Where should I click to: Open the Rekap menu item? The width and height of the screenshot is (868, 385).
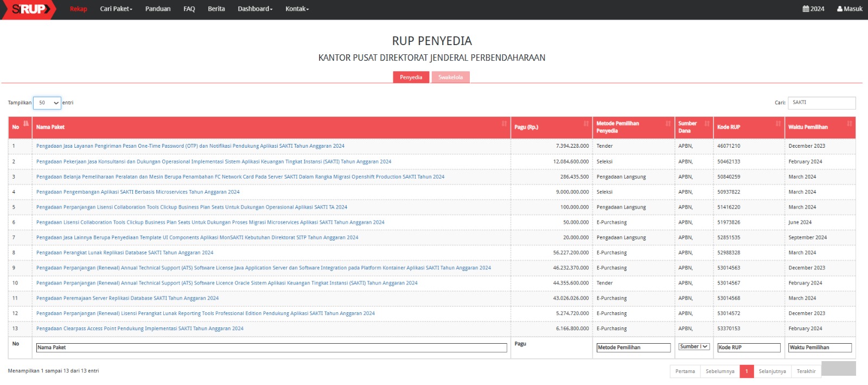(x=78, y=9)
